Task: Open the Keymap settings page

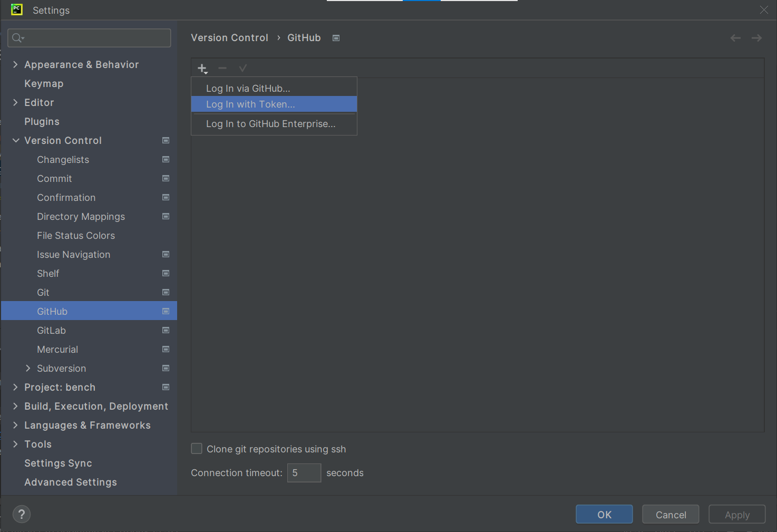Action: pyautogui.click(x=44, y=83)
